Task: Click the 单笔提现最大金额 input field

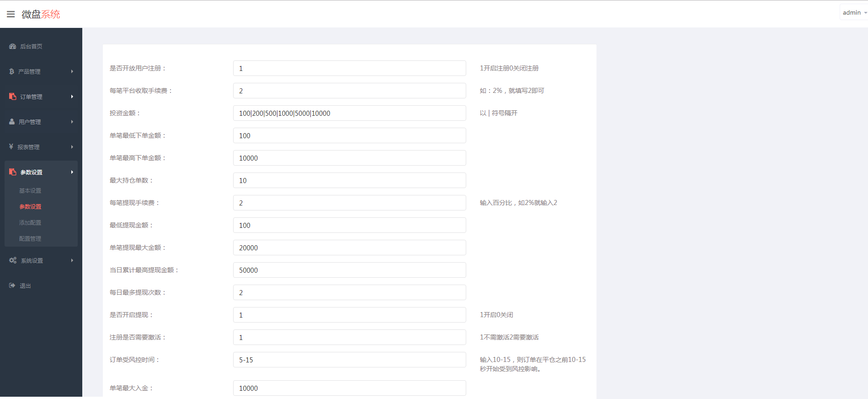Action: 350,248
